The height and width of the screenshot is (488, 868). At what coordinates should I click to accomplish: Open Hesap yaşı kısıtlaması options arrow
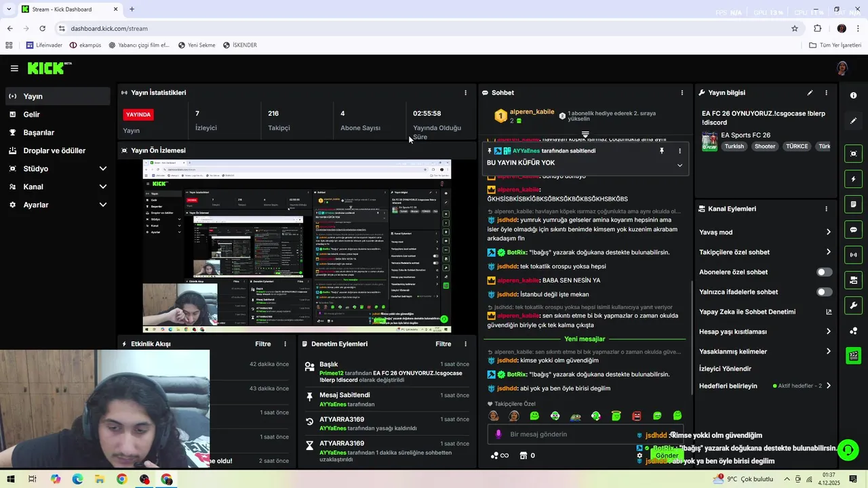(828, 331)
